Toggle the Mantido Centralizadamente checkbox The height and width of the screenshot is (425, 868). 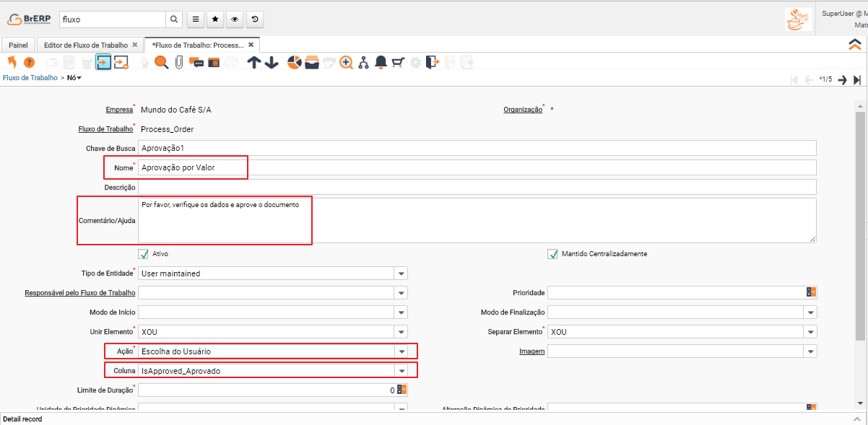[553, 254]
